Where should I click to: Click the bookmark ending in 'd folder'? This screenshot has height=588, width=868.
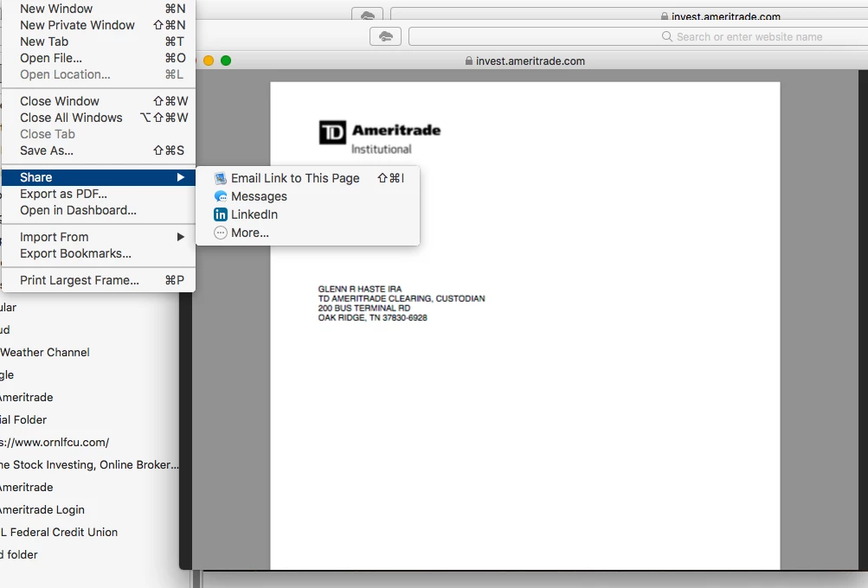coord(19,554)
